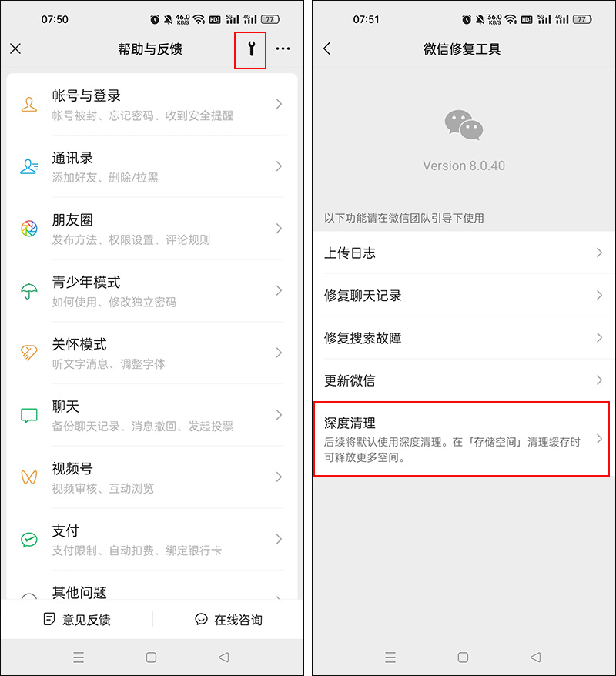Click the WeChat logo above Version 8.0.40
The image size is (616, 676).
[463, 125]
